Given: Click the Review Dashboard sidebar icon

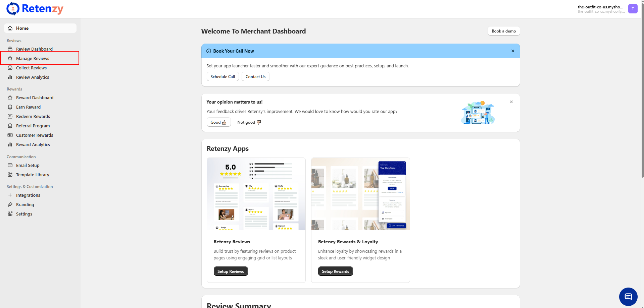Looking at the screenshot, I should coord(10,49).
